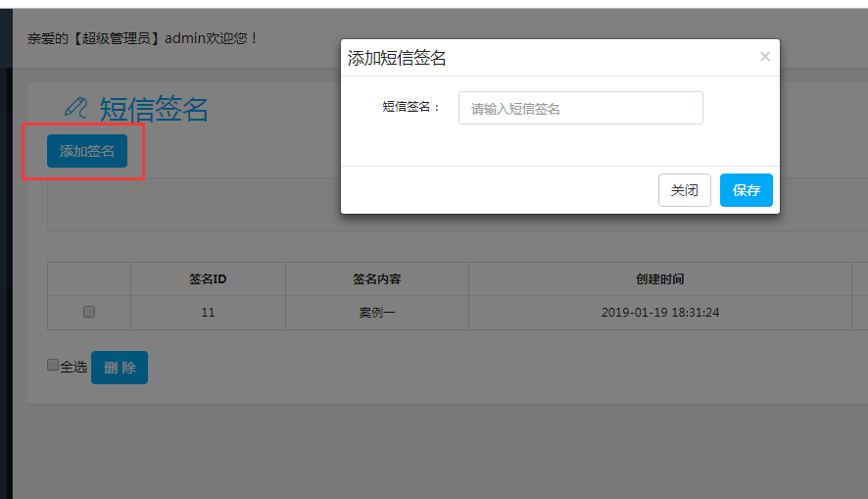Click the 签名内容 column header
Image resolution: width=868 pixels, height=499 pixels.
[x=377, y=279]
